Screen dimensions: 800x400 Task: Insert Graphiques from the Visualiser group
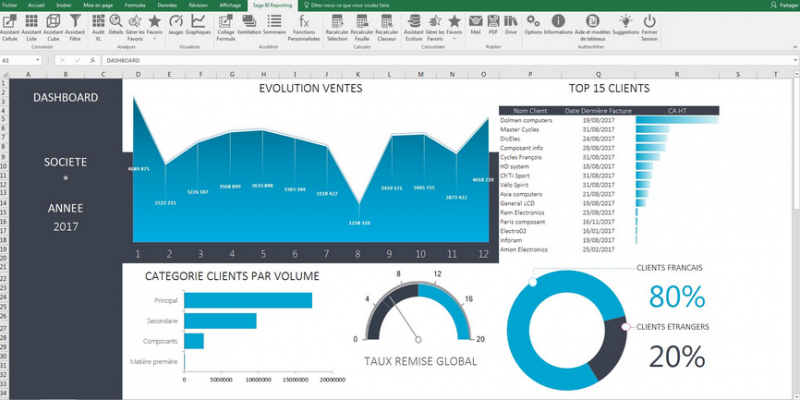coord(198,25)
